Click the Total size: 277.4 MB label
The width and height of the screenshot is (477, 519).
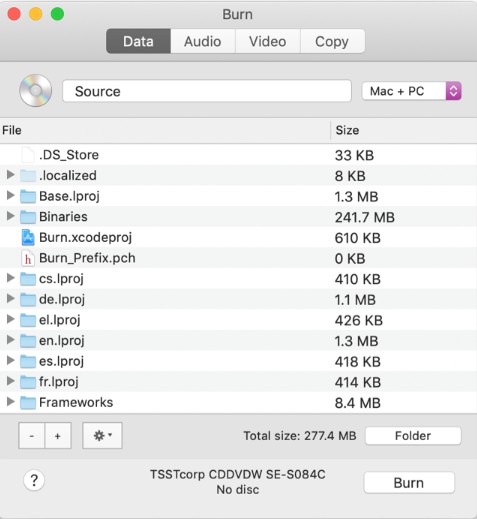[x=300, y=436]
